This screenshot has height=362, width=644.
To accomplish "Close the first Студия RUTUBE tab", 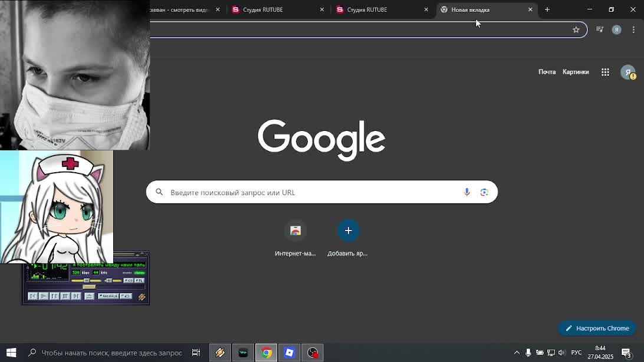I will (321, 9).
